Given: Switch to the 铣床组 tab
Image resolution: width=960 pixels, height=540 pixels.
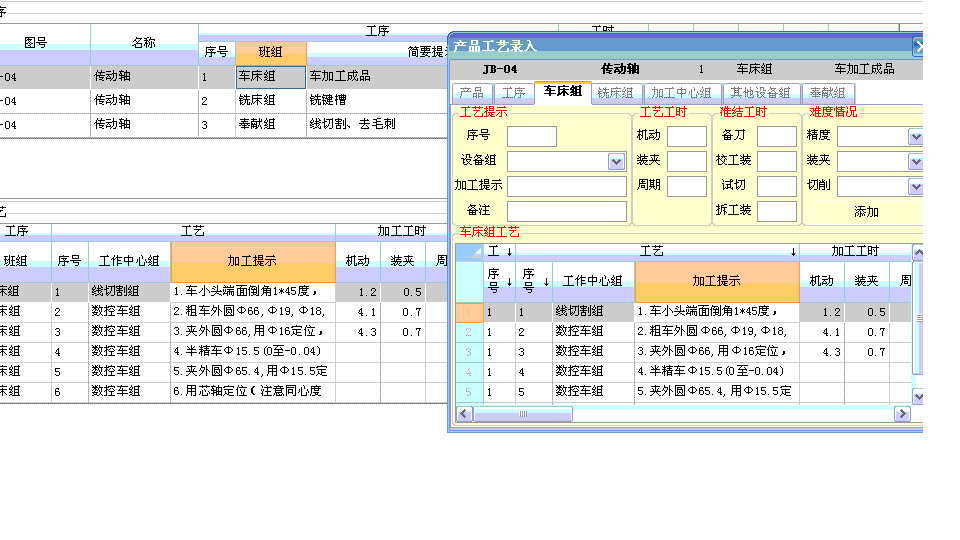Looking at the screenshot, I should 615,93.
